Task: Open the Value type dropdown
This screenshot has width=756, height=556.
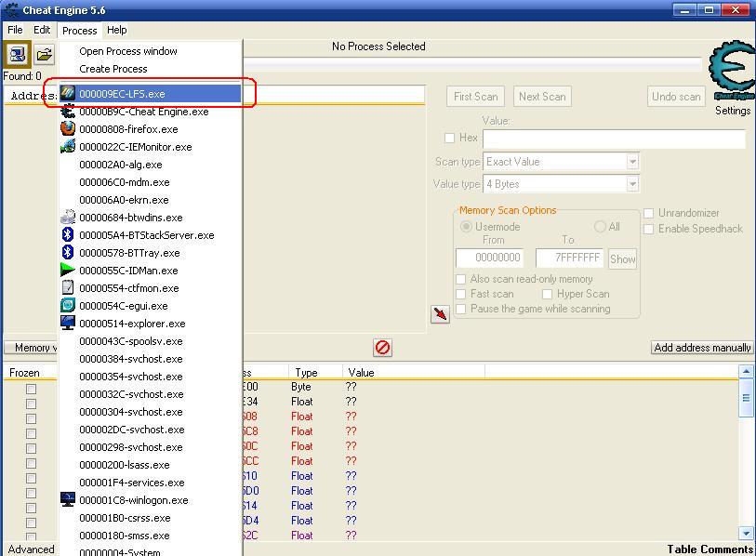Action: [632, 184]
